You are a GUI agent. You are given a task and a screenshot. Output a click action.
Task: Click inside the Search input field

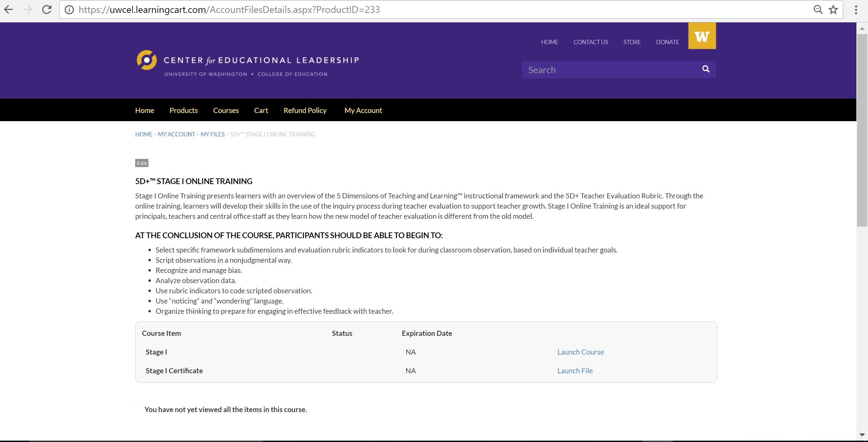[610, 70]
